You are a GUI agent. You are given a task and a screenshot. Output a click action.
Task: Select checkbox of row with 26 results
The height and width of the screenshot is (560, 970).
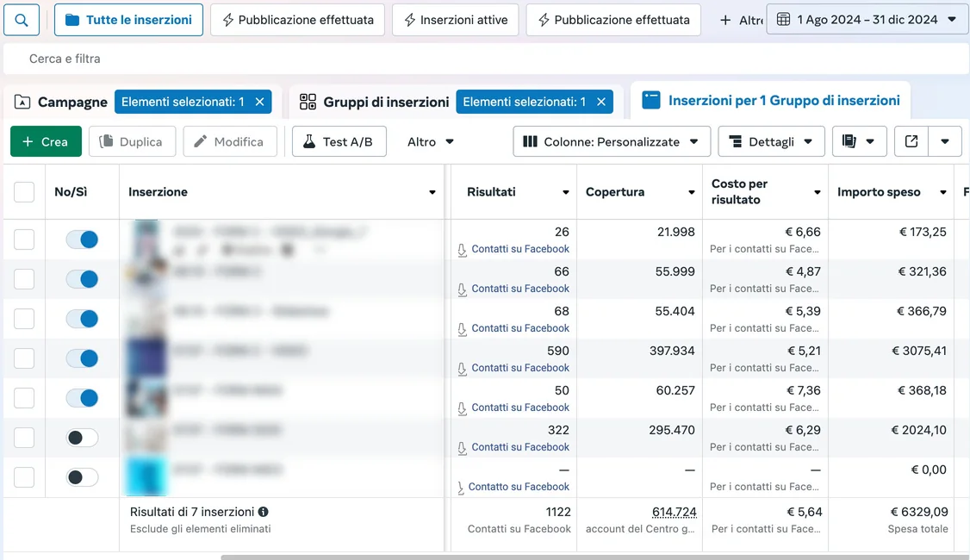pyautogui.click(x=24, y=240)
